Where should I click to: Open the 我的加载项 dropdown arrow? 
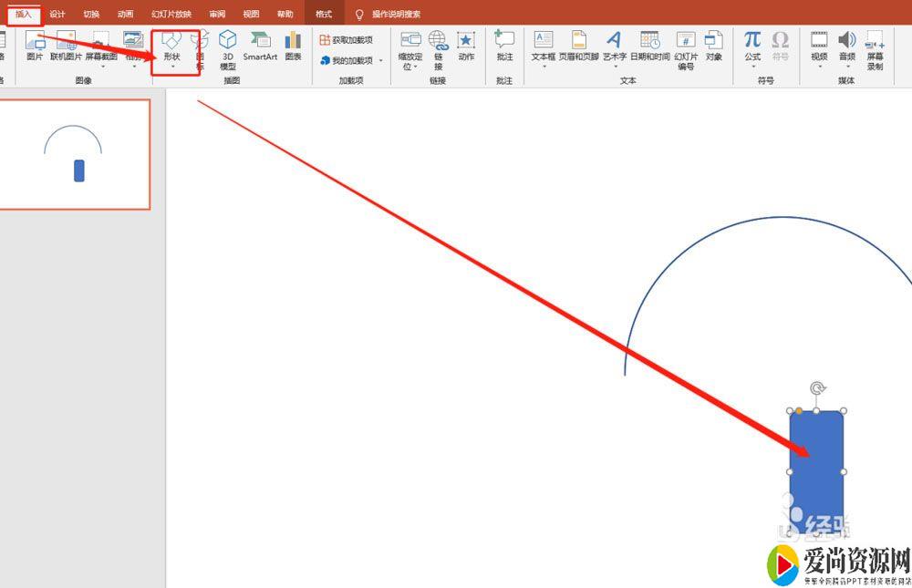point(381,61)
